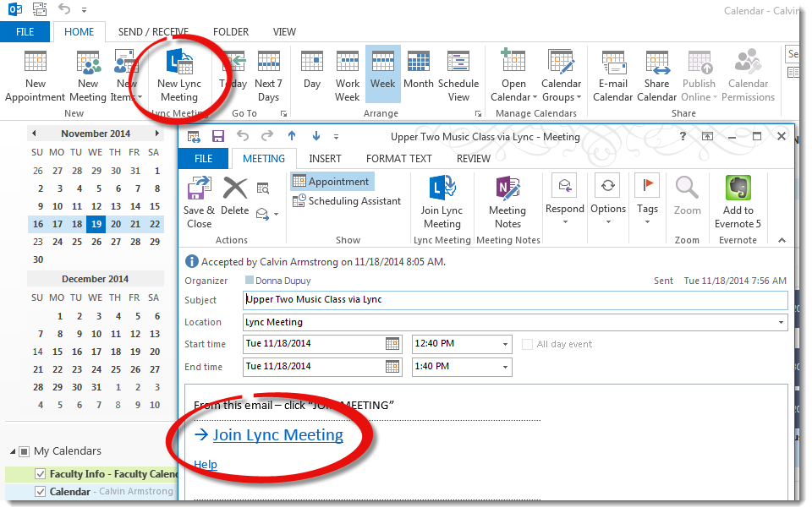This screenshot has height=513, width=812.
Task: Open meeting quick access toolbar customize arrow
Action: [x=336, y=137]
